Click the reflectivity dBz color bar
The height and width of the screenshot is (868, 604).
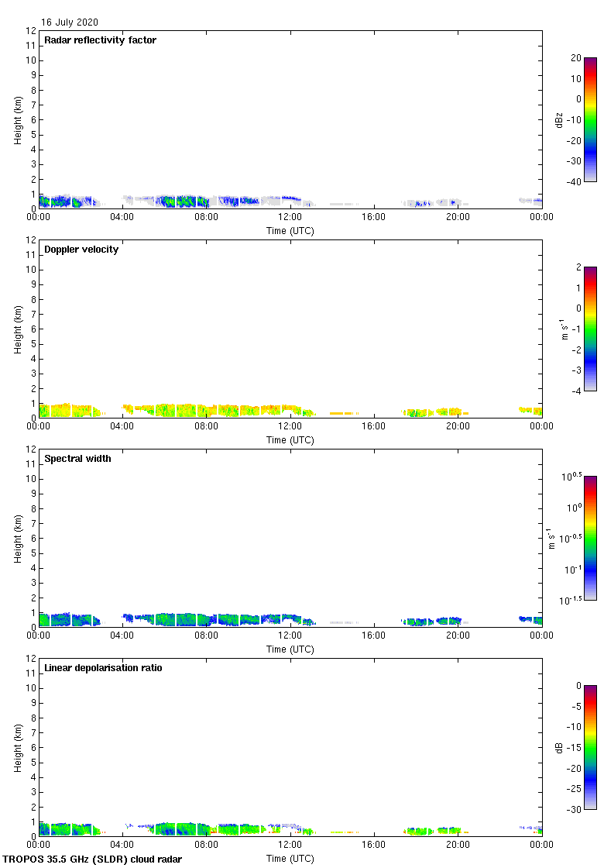(x=589, y=119)
